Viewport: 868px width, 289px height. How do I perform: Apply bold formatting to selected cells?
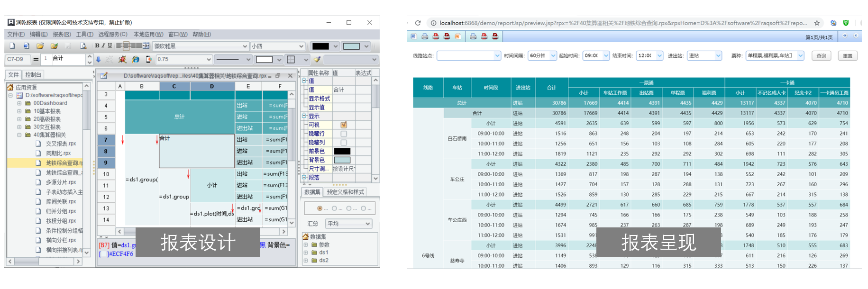(97, 45)
